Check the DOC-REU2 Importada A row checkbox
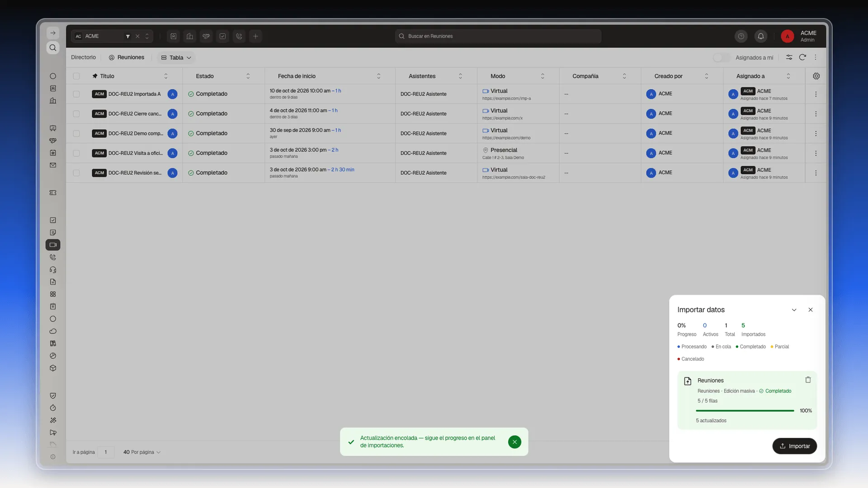This screenshot has height=488, width=868. 76,94
